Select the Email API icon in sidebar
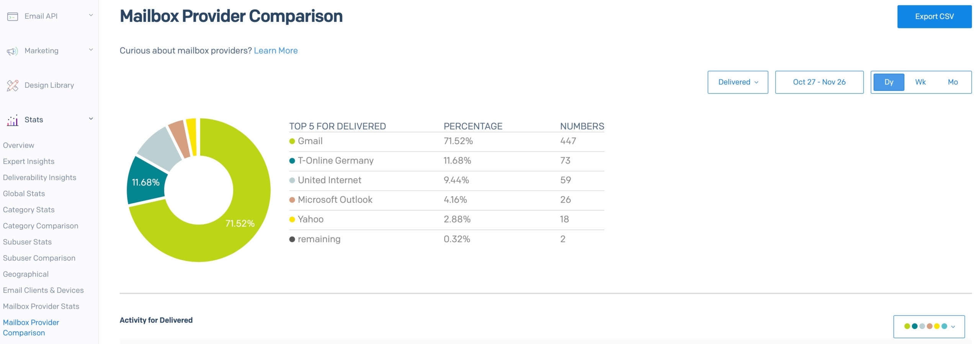The image size is (980, 344). pos(12,16)
